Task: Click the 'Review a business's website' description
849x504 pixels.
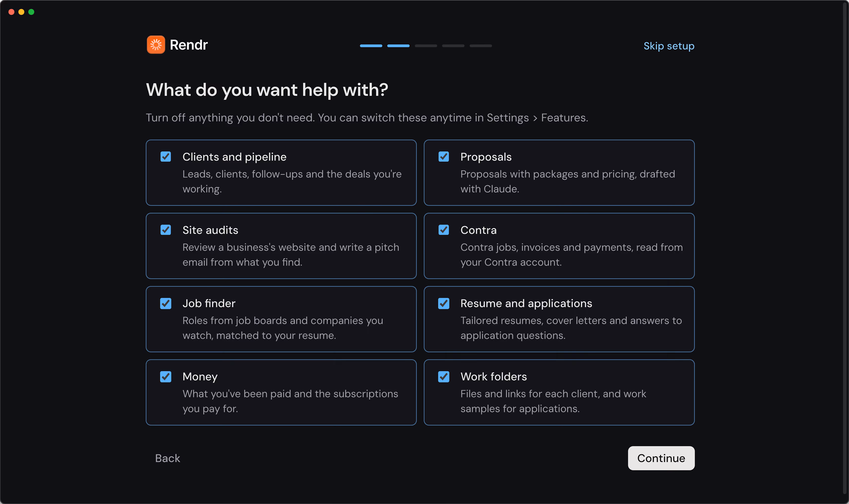Action: [291, 255]
